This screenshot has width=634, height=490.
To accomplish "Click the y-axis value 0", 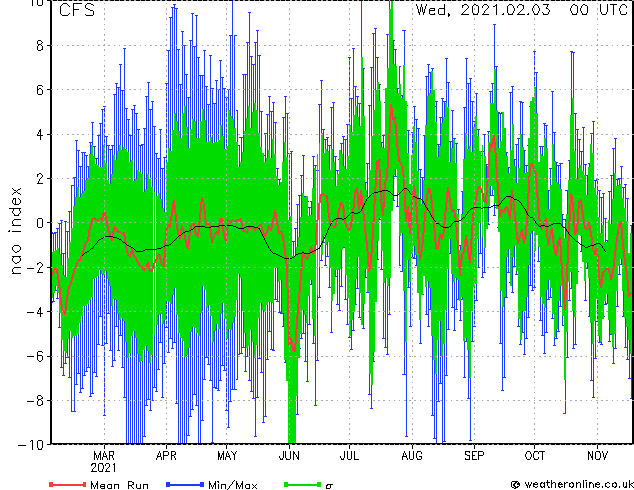I will pos(40,223).
